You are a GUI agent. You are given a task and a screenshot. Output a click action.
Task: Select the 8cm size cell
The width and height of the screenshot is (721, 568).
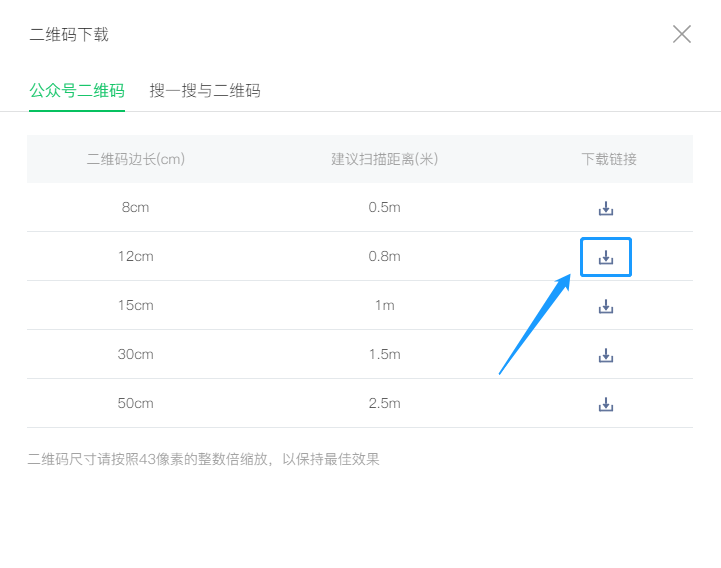click(136, 208)
